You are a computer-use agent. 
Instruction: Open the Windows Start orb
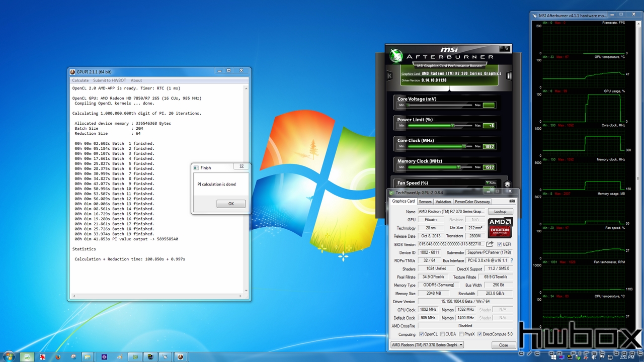pos(9,356)
